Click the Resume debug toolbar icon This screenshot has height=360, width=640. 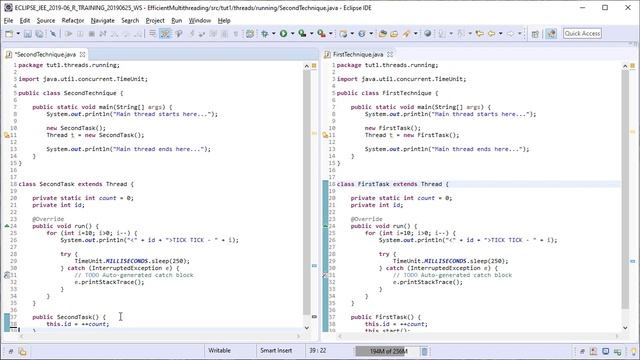click(69, 34)
